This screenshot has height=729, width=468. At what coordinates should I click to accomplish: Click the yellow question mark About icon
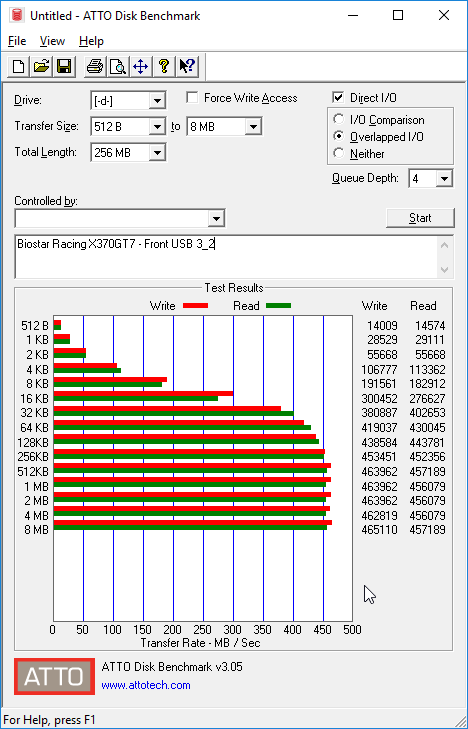point(163,66)
